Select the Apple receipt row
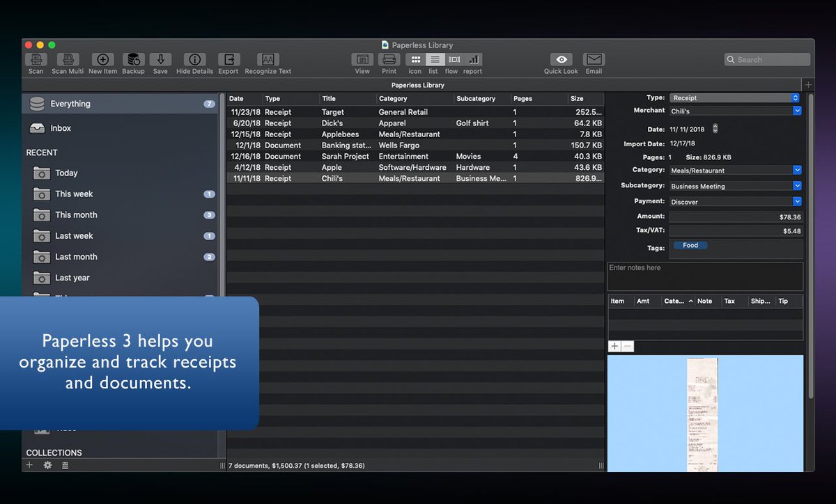836x504 pixels. point(415,168)
